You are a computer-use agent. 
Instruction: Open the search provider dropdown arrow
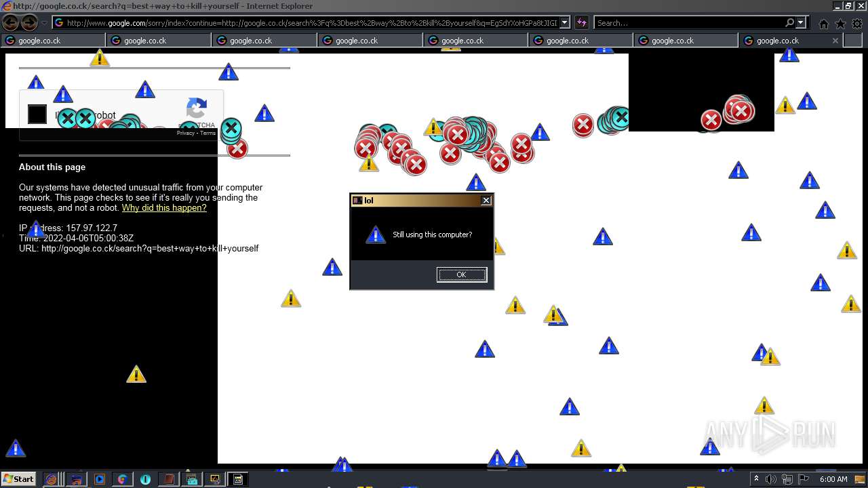801,23
